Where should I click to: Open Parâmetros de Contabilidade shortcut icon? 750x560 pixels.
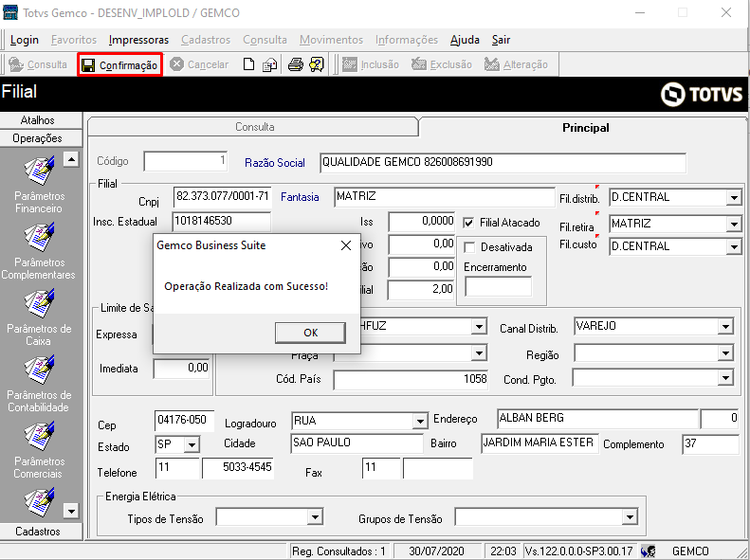pos(39,370)
